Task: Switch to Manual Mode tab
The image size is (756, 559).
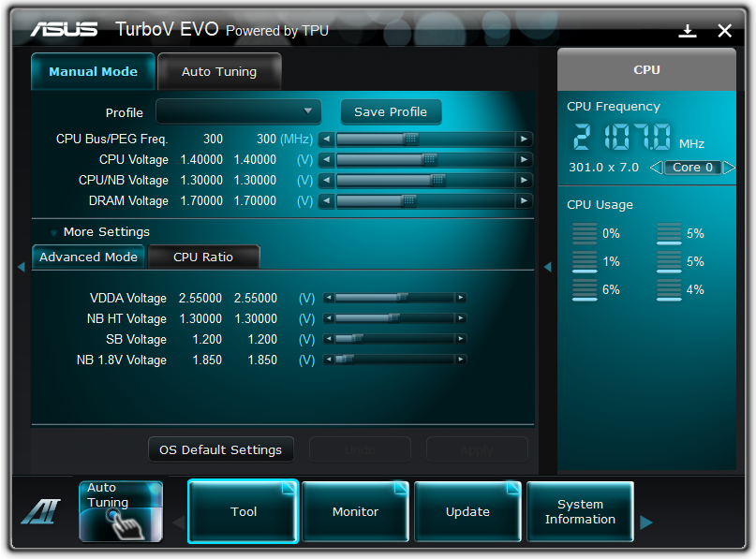Action: click(93, 72)
